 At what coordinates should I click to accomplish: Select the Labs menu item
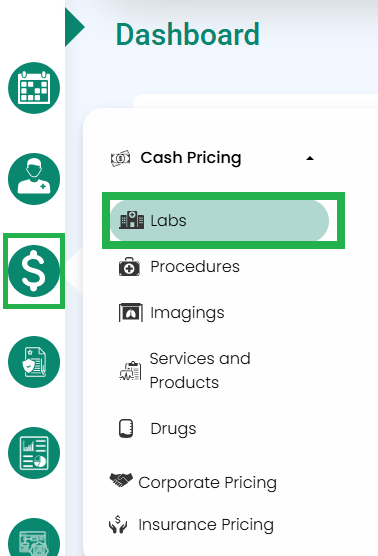(x=219, y=221)
